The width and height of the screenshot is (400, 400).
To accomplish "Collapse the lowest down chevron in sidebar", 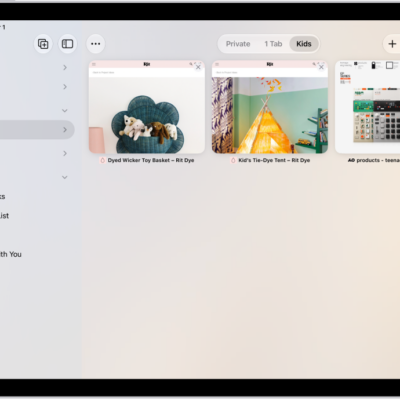I will (x=65, y=177).
